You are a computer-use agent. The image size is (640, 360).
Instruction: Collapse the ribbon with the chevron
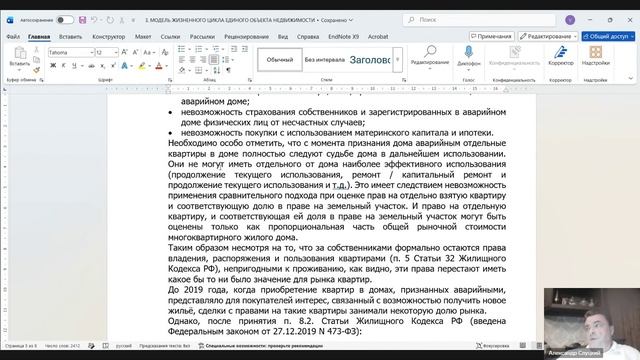[631, 78]
